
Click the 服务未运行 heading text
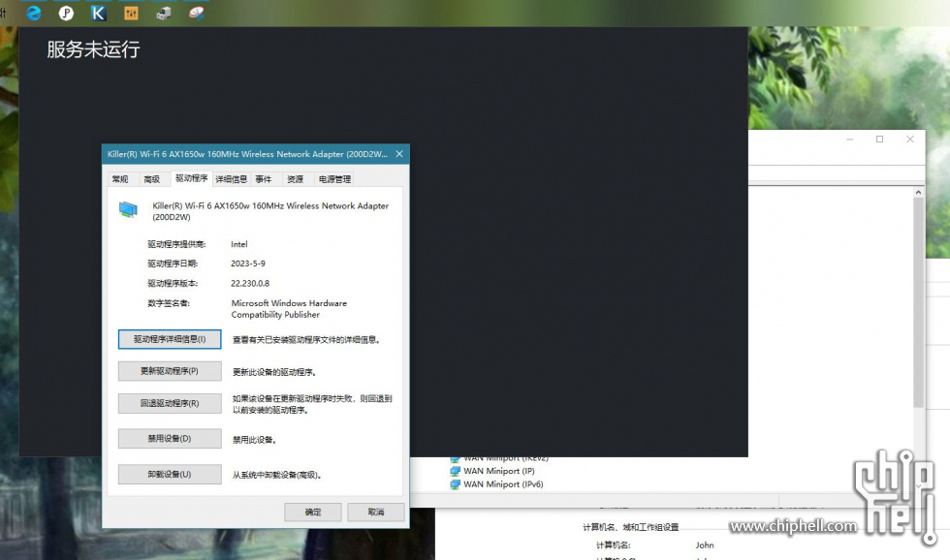coord(93,49)
